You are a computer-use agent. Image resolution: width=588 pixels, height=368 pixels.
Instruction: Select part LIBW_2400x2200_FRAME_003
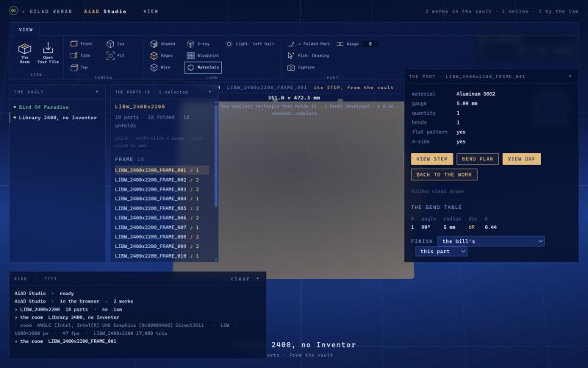point(162,189)
